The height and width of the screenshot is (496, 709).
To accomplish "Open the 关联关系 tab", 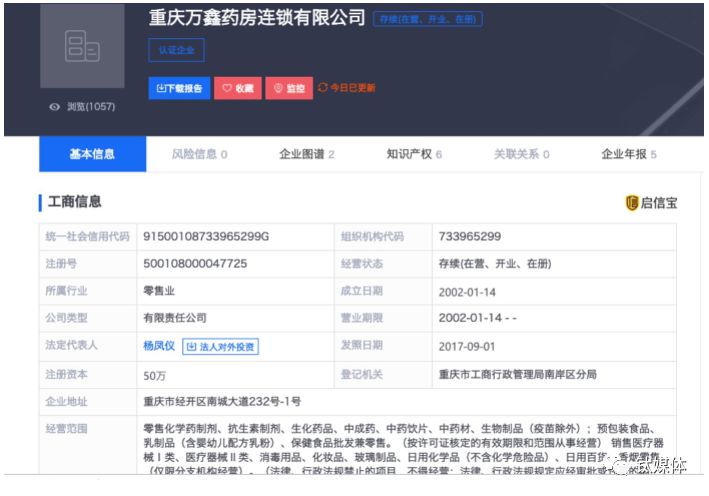I will click(522, 154).
